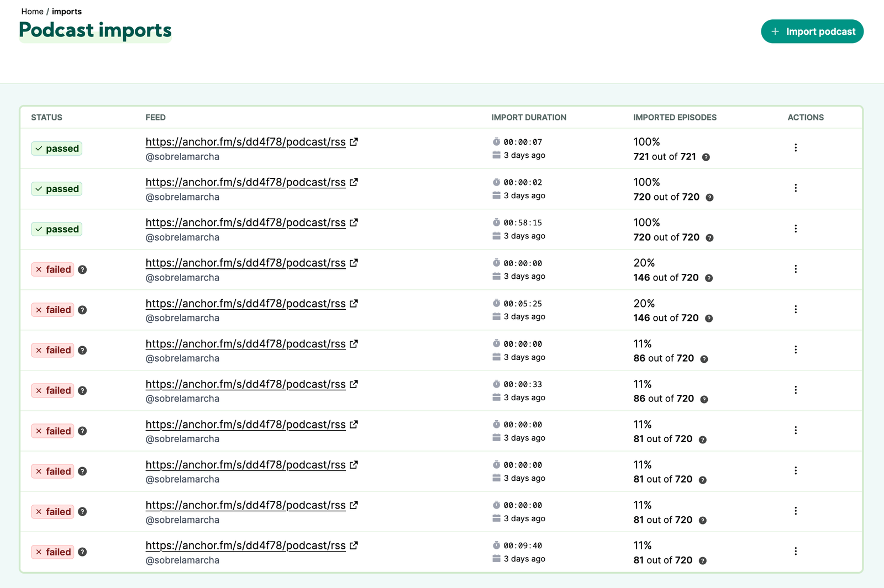The image size is (884, 588).
Task: Open the feed URL in the 00:58:15 row
Action: [x=245, y=223]
